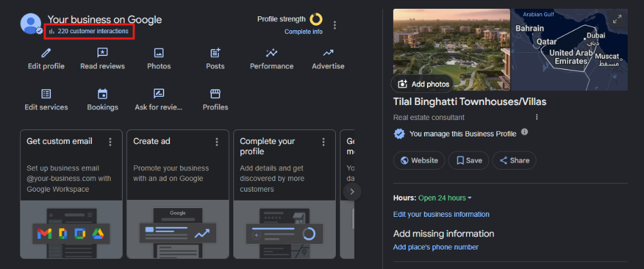Open options menu beside Profile strength
Image resolution: width=644 pixels, height=269 pixels.
pyautogui.click(x=335, y=25)
